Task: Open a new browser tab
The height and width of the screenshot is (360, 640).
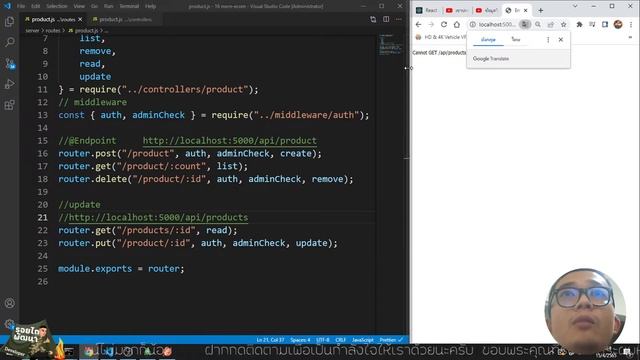Action: coord(540,10)
